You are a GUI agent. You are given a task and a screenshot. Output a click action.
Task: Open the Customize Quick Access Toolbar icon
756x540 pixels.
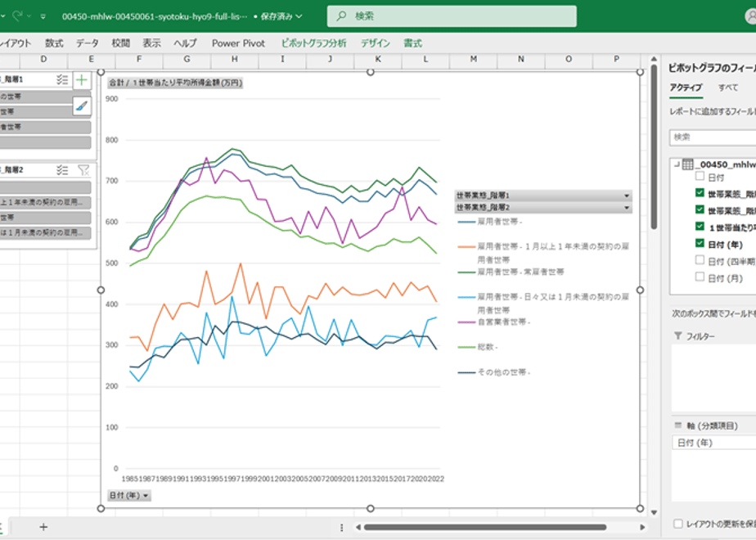43,16
